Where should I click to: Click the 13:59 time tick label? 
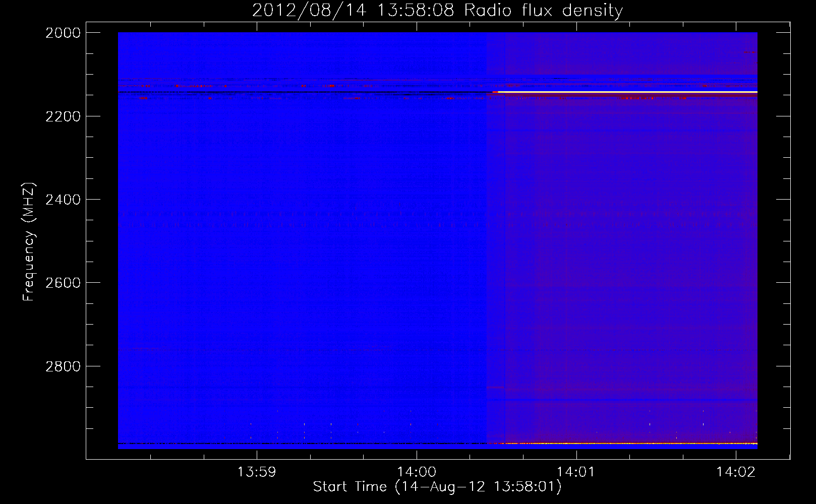pyautogui.click(x=257, y=472)
